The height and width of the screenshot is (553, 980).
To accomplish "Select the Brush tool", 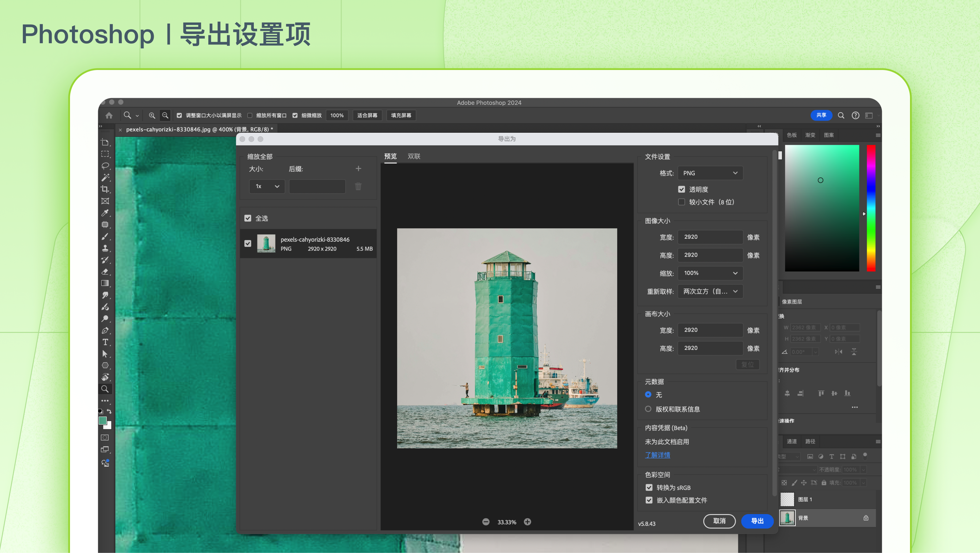I will (x=105, y=236).
